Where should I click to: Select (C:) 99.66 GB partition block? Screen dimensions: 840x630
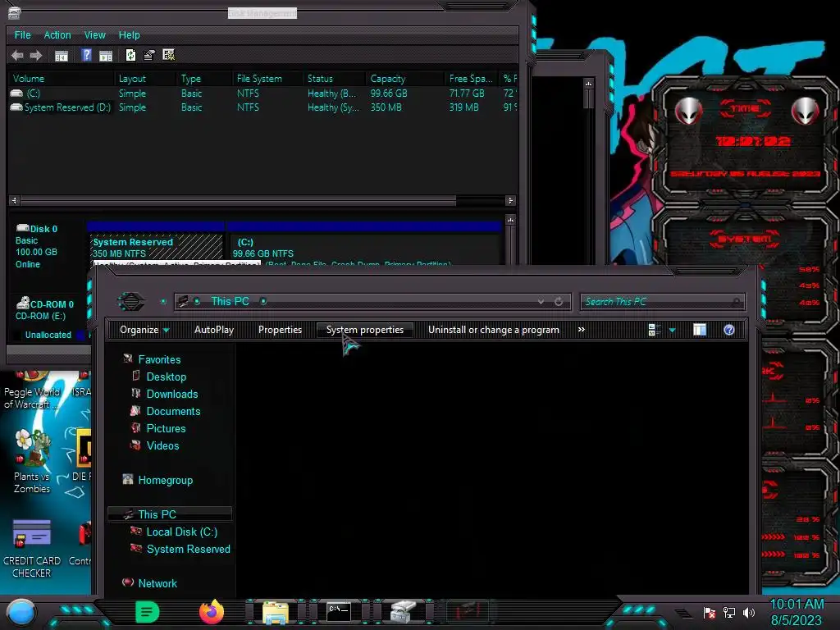[x=364, y=248]
